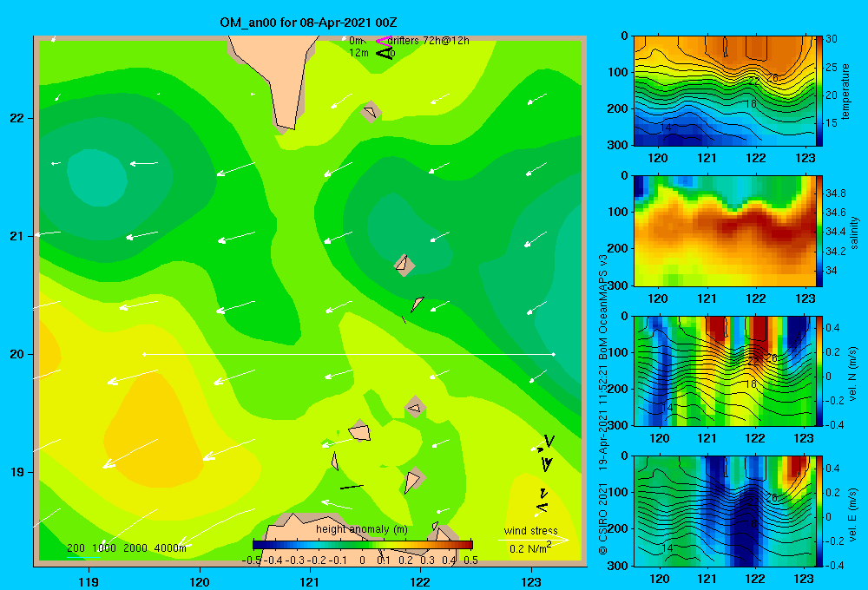
Task: Click the '4000m' depth contour label
Action: click(170, 548)
